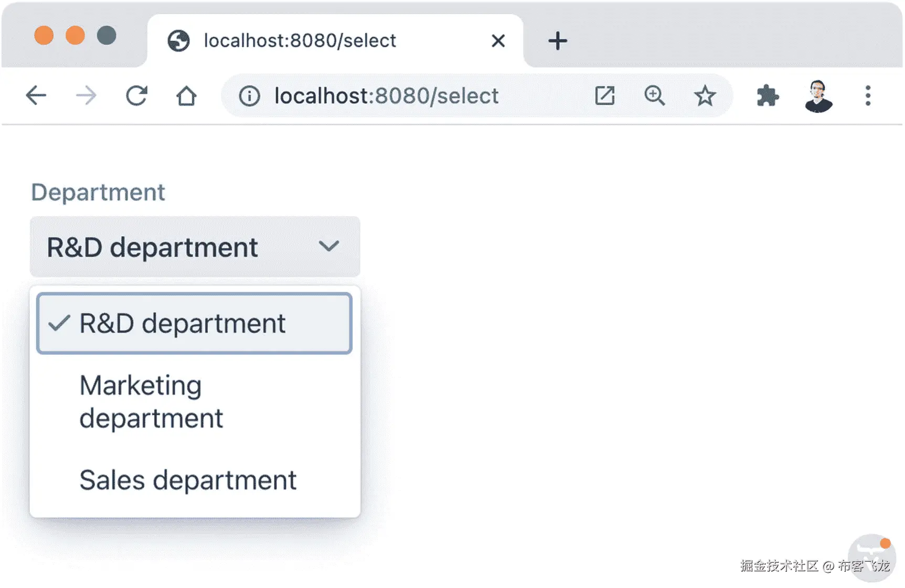Click the open-in-new-window icon in address bar
905x588 pixels.
[604, 96]
